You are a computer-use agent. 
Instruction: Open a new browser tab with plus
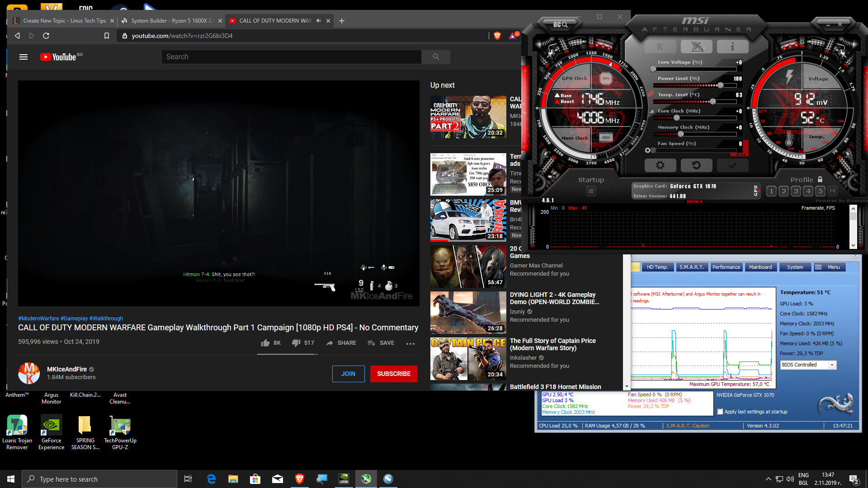(x=342, y=21)
